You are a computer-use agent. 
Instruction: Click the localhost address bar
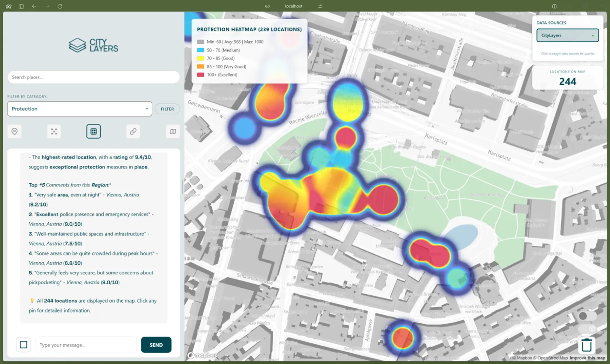point(294,6)
